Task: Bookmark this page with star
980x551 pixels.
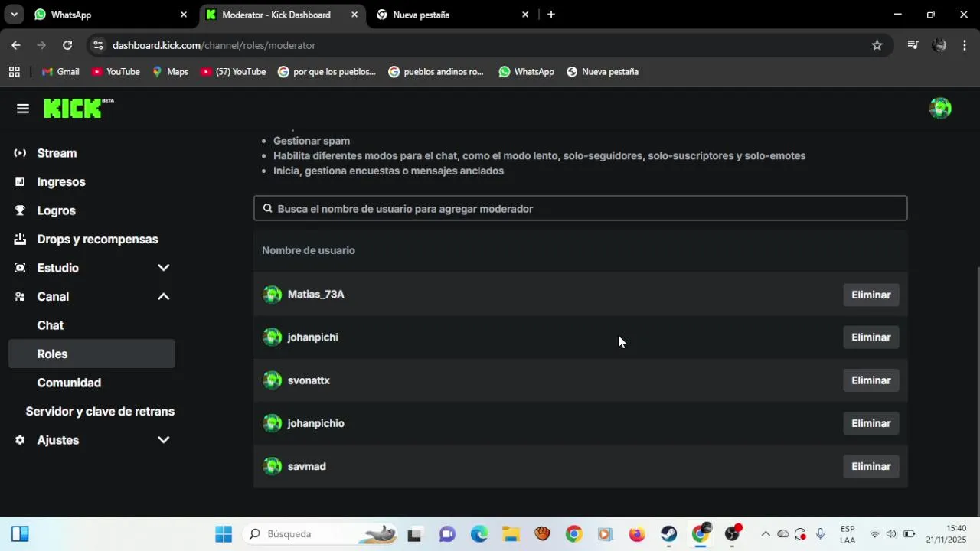Action: point(877,45)
